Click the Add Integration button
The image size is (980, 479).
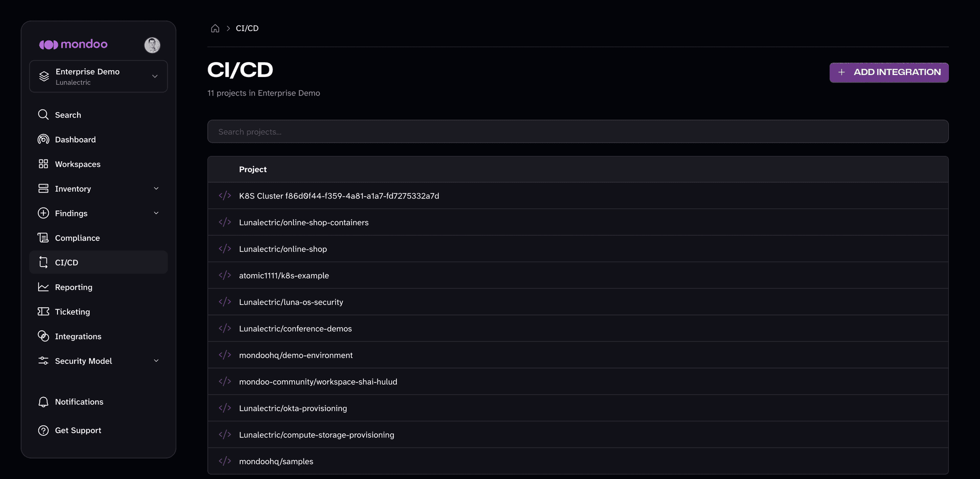click(889, 73)
